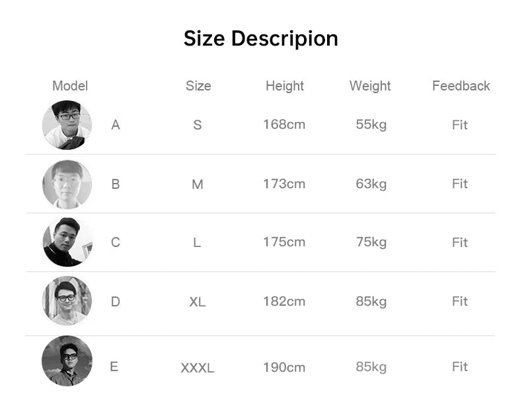
Task: Select the XL size cell
Action: (x=198, y=302)
